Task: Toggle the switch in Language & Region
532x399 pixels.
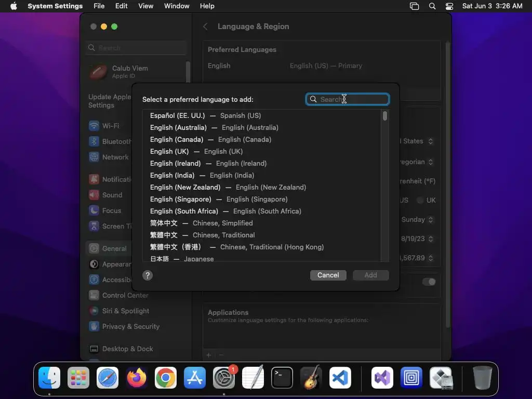Action: [429, 282]
